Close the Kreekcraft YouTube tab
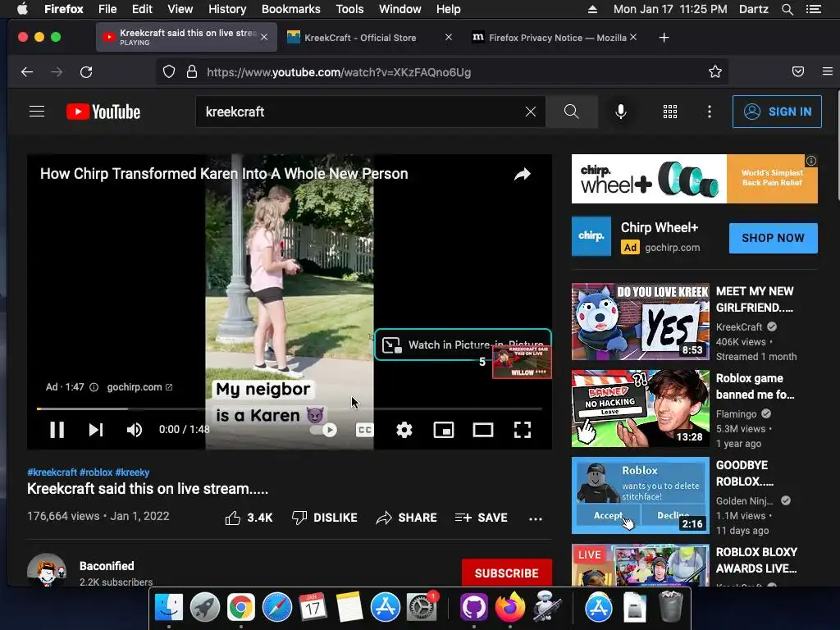 (x=264, y=37)
